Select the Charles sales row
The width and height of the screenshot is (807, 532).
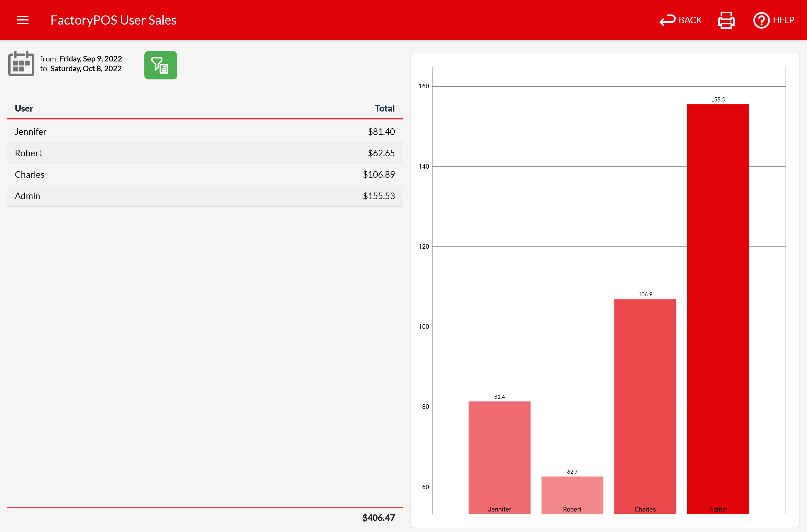click(x=204, y=174)
